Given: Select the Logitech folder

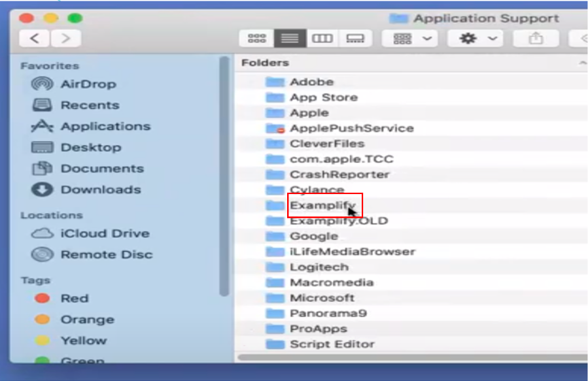Looking at the screenshot, I should point(307,267).
